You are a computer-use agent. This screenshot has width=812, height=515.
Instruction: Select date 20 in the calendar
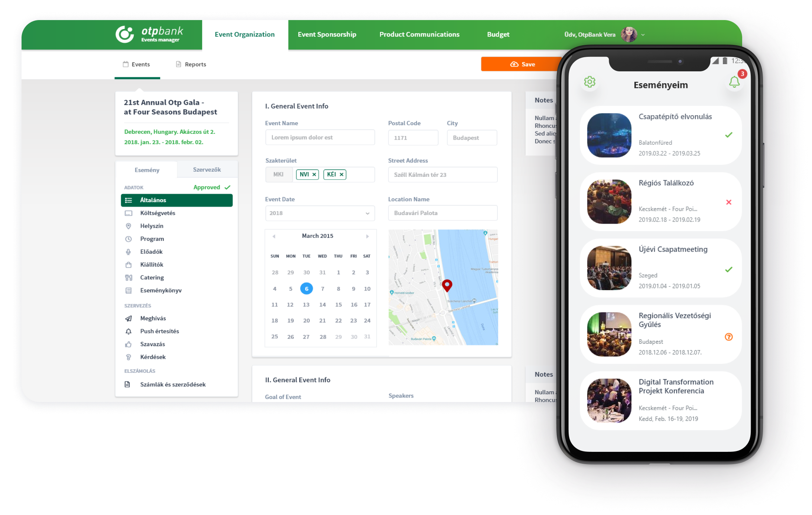tap(306, 321)
